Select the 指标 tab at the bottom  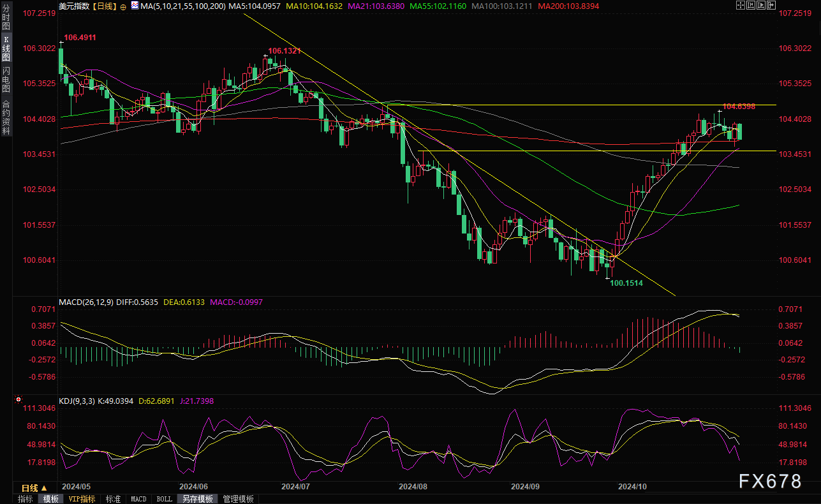pos(26,499)
